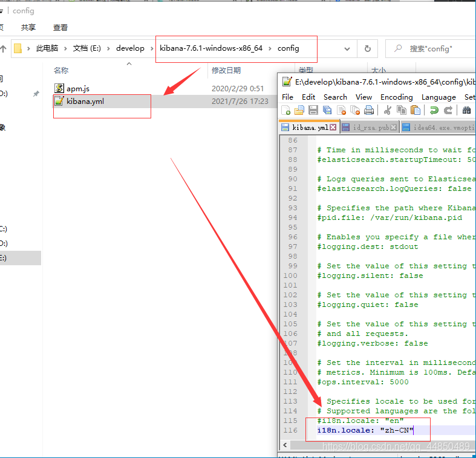This screenshot has height=458, width=476.
Task: Click the quick access pin icon in sidebar
Action: pos(36,94)
